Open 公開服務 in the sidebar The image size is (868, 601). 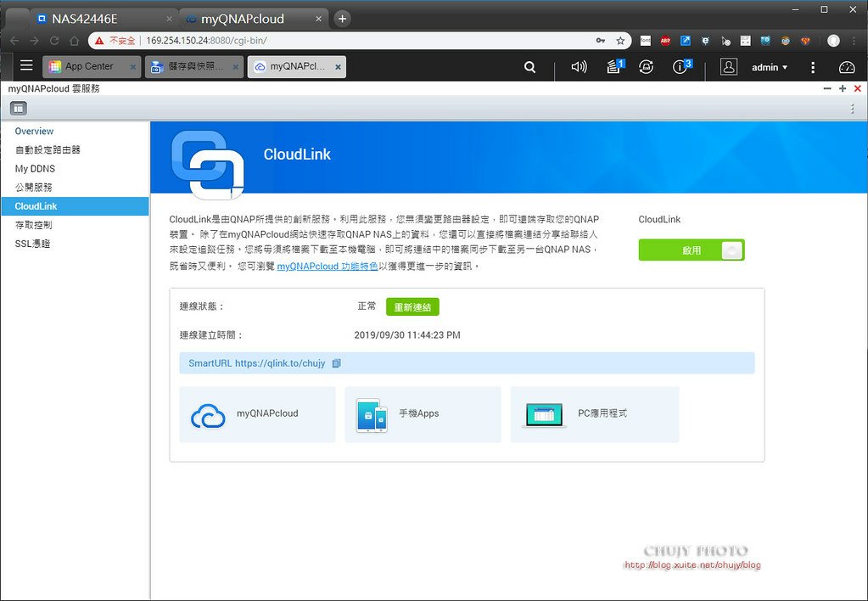[34, 188]
